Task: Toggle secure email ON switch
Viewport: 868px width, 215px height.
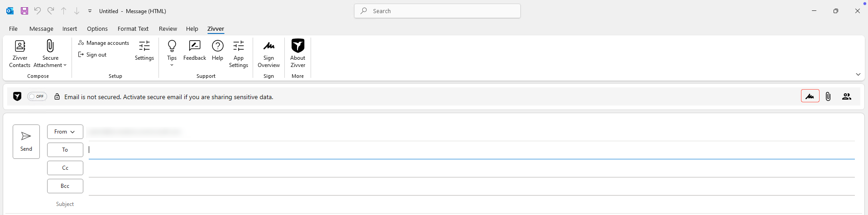Action: [x=37, y=96]
